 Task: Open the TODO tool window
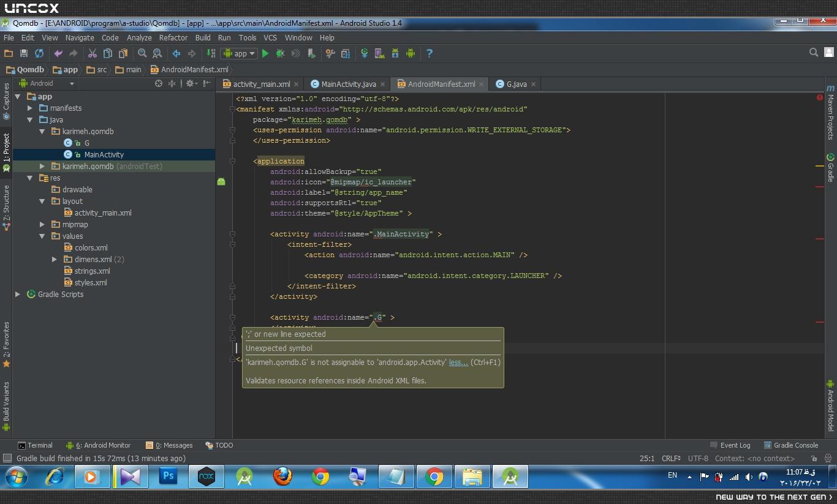[x=219, y=445]
